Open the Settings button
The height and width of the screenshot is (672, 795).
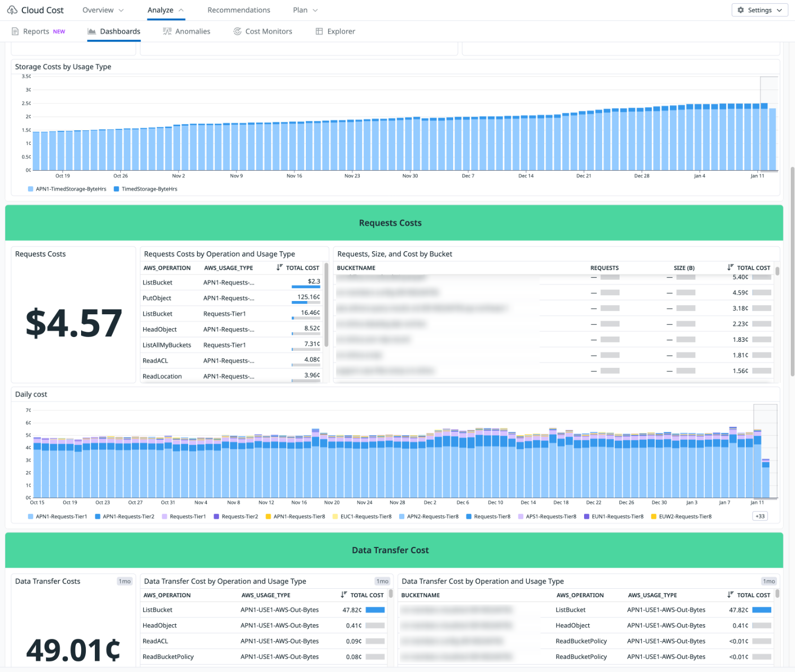click(x=759, y=10)
